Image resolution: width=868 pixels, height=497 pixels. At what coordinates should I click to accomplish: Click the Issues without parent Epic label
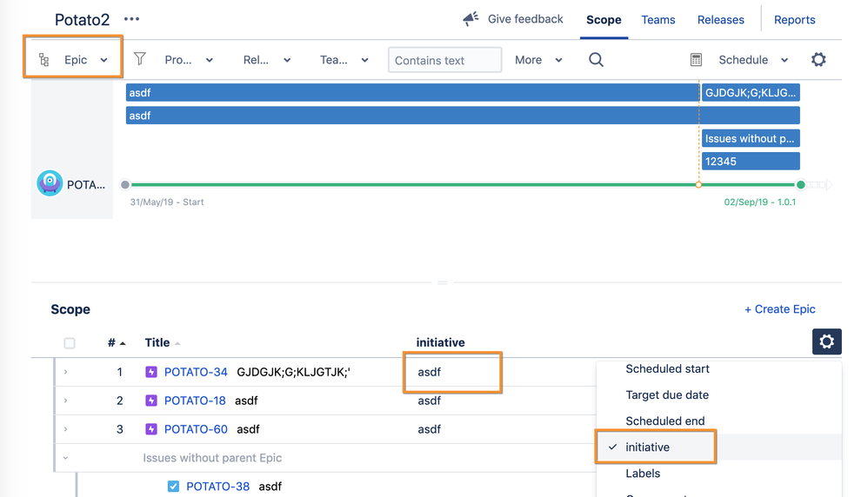point(212,458)
